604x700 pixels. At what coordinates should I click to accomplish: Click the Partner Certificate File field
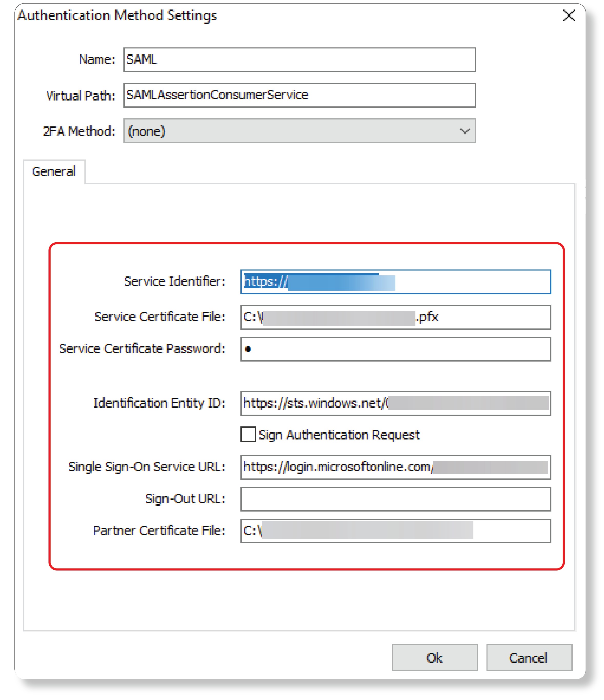point(395,531)
